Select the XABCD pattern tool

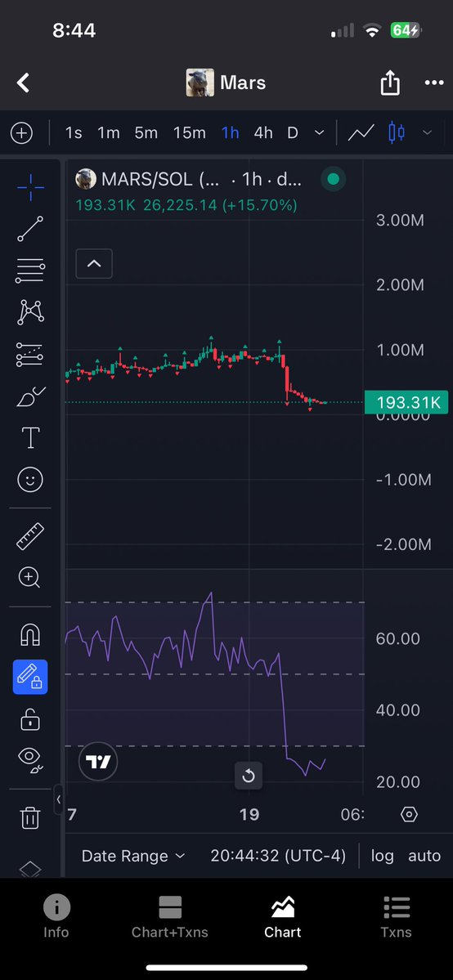[30, 312]
